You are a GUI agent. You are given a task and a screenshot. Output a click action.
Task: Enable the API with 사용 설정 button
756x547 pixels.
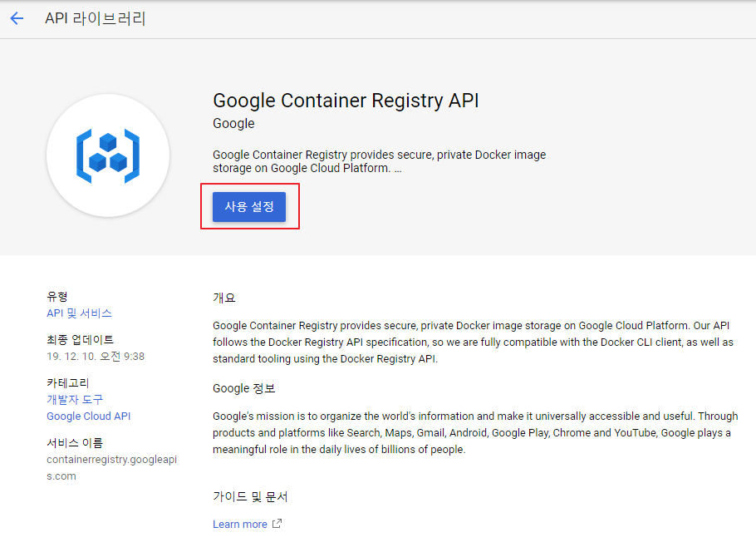pos(249,207)
